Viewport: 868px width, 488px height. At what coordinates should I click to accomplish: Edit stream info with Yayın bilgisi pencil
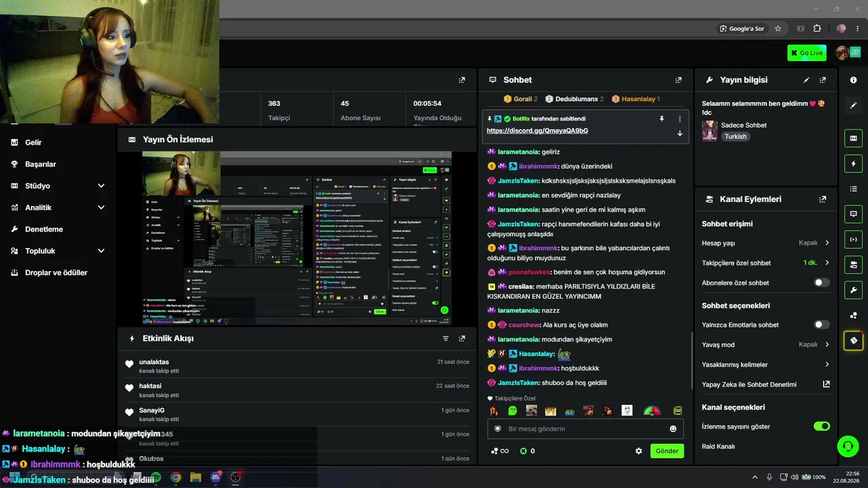[806, 80]
